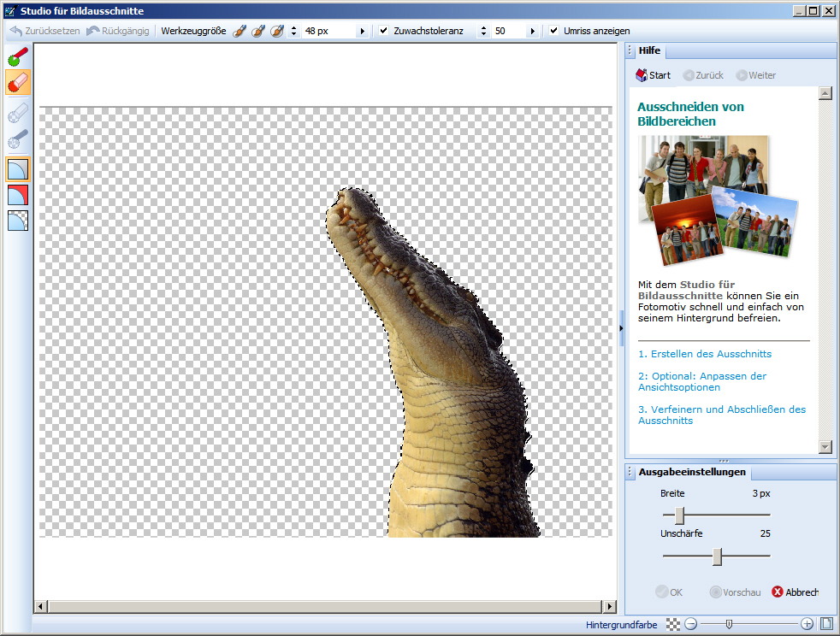Switch to the Hilfe tab

coord(648,50)
